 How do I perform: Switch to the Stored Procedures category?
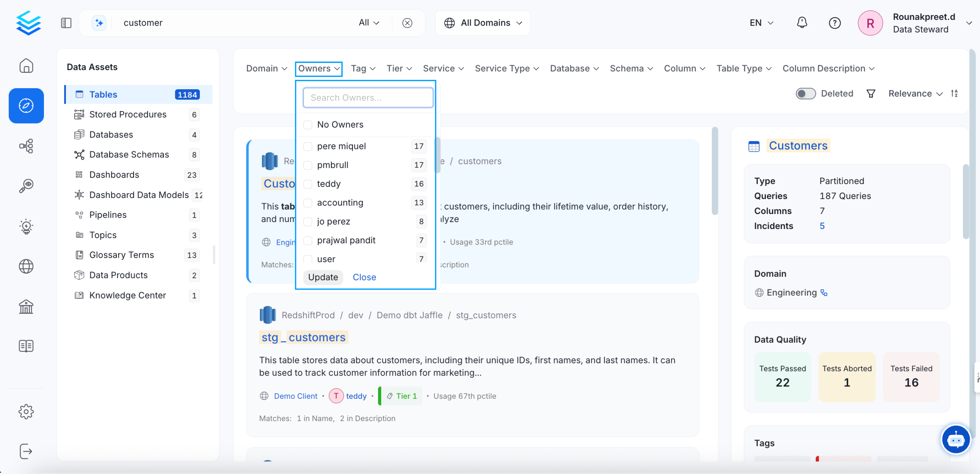[x=128, y=114]
